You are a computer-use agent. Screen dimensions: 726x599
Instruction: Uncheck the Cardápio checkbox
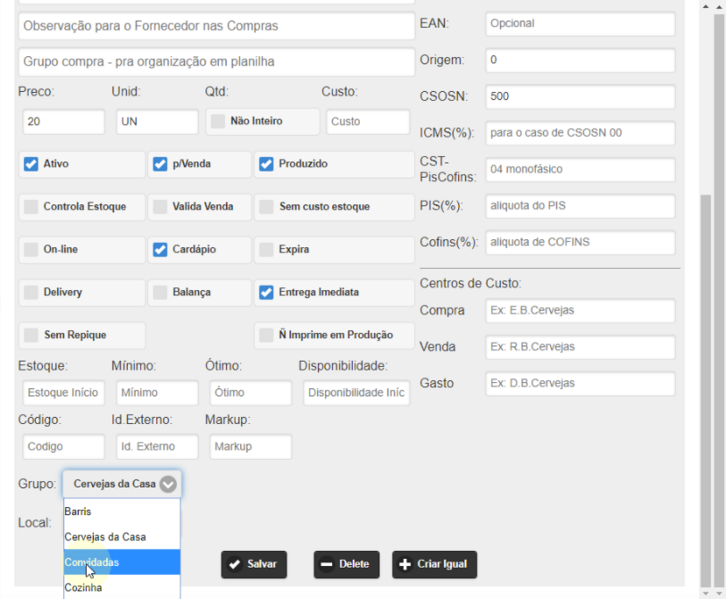click(160, 250)
